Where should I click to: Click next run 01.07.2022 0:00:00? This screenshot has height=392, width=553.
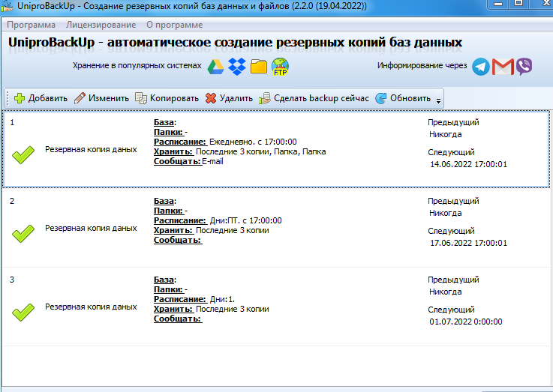(466, 322)
